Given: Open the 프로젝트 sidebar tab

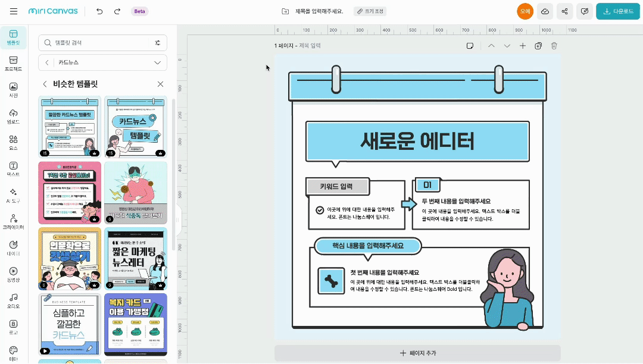Looking at the screenshot, I should (14, 64).
